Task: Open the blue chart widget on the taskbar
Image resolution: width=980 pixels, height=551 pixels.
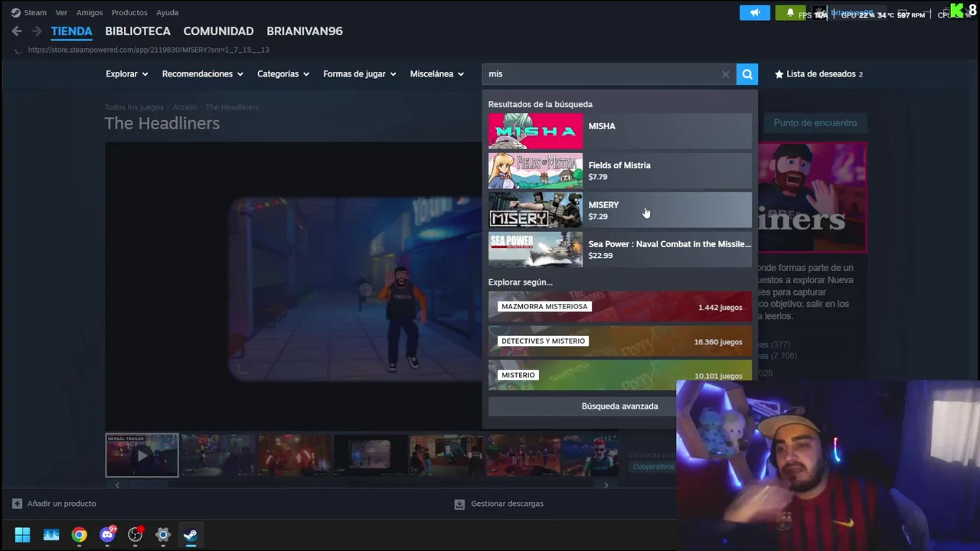Action: 51,535
